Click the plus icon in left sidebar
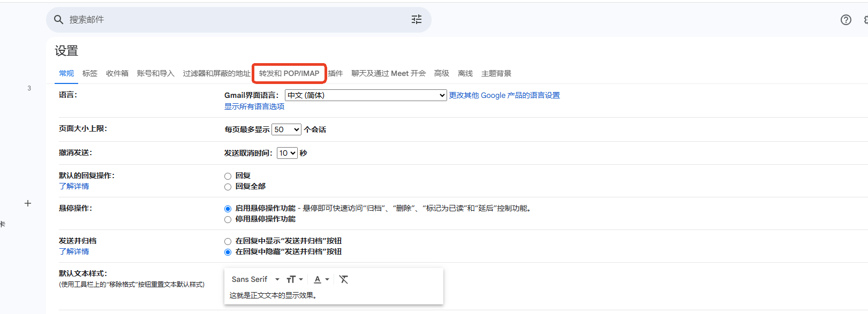Screen dimensions: 868x314 (x=28, y=203)
